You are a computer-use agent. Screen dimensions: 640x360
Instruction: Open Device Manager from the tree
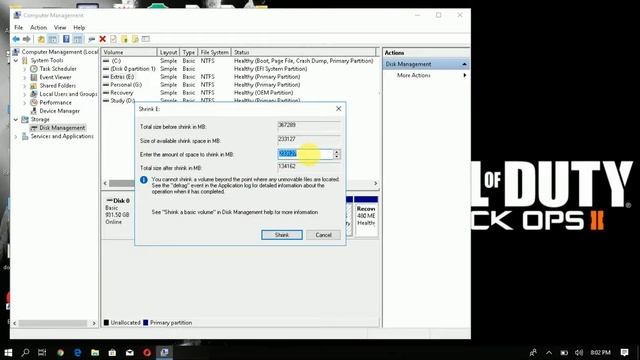pos(60,111)
